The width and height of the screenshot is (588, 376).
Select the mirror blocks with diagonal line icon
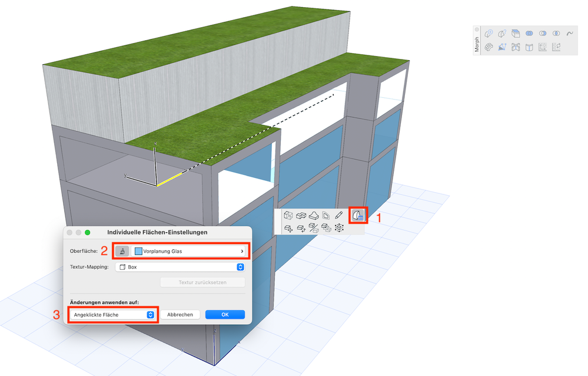314,228
